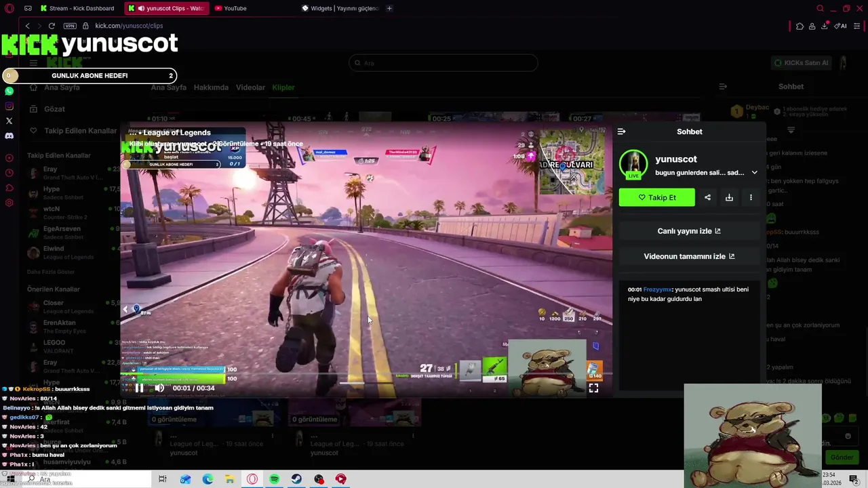Click Daha Fazla Göster link
The width and height of the screenshot is (868, 488).
[51, 272]
